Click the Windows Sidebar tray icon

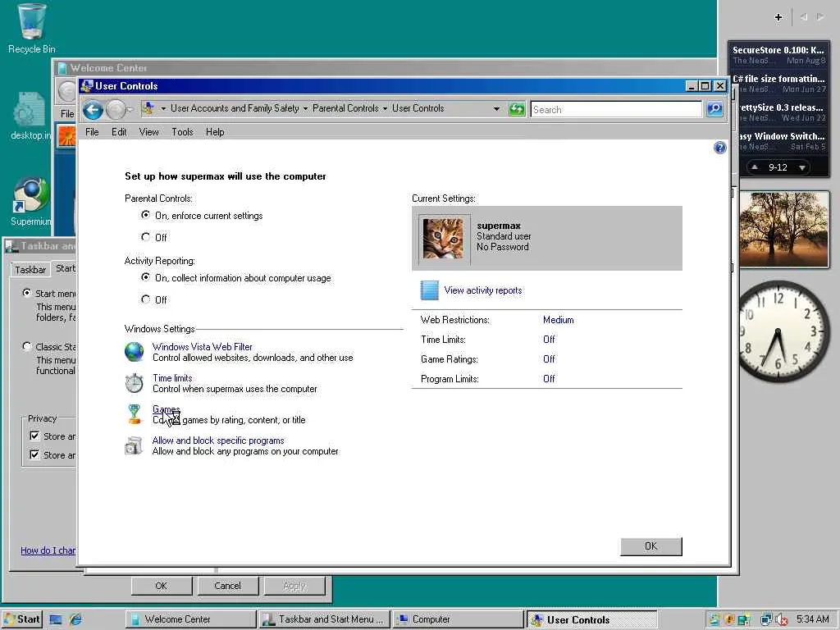(x=714, y=620)
